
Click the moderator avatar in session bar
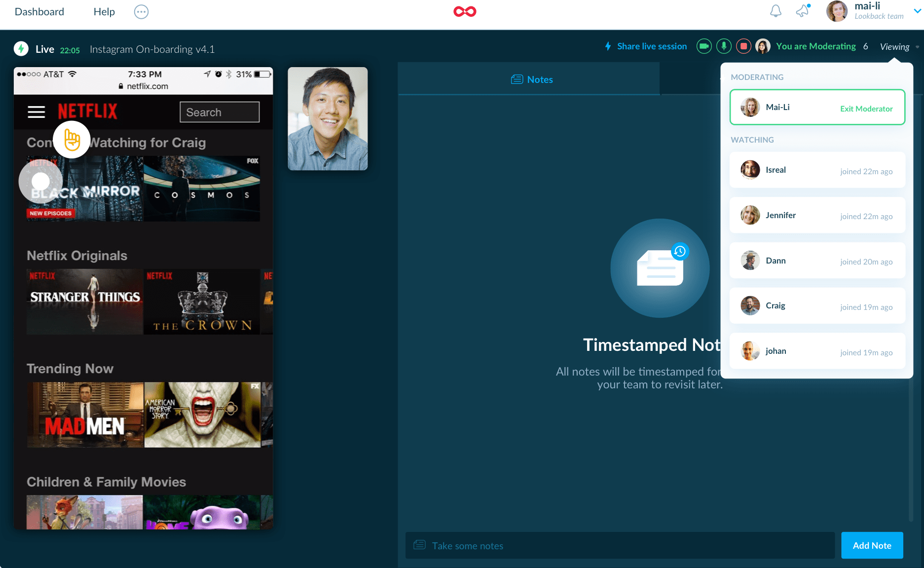[x=763, y=46]
